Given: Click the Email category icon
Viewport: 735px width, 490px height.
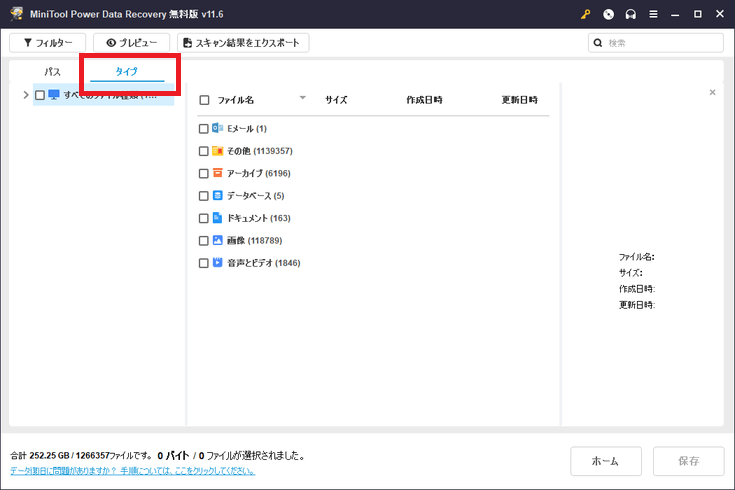Looking at the screenshot, I should (217, 129).
